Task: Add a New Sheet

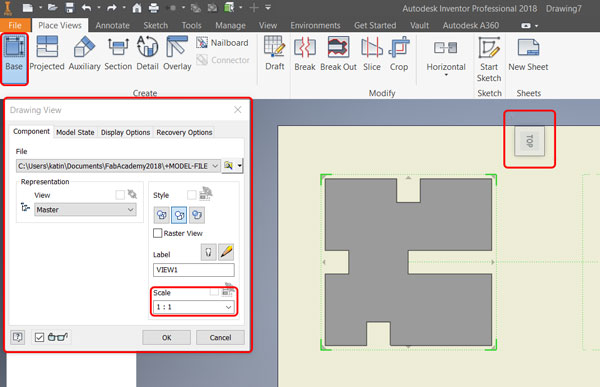Action: coord(528,54)
